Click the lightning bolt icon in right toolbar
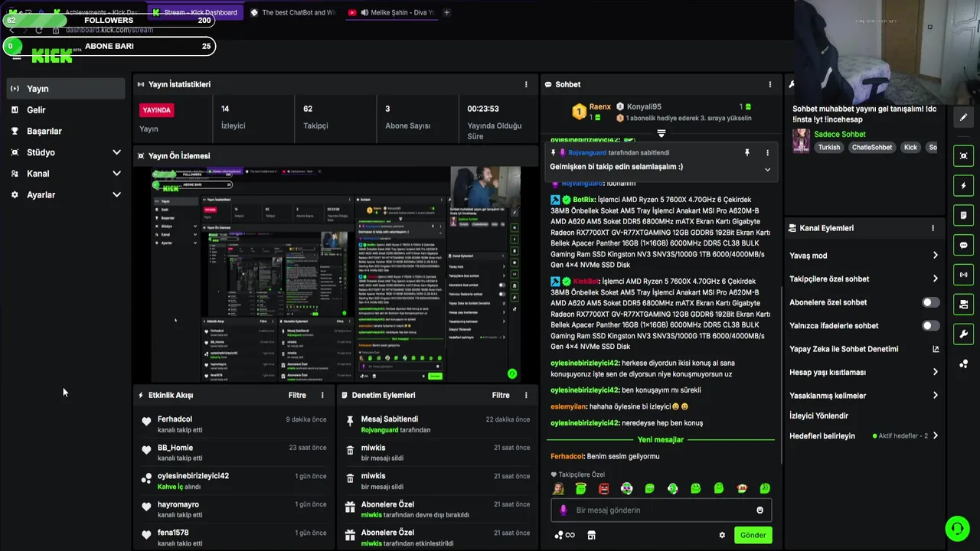The image size is (980, 551). (964, 186)
